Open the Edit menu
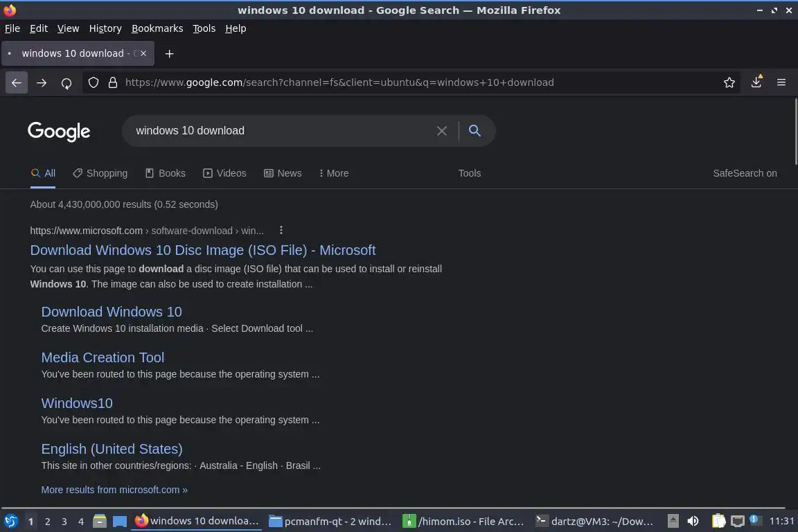This screenshot has width=798, height=532. click(39, 28)
